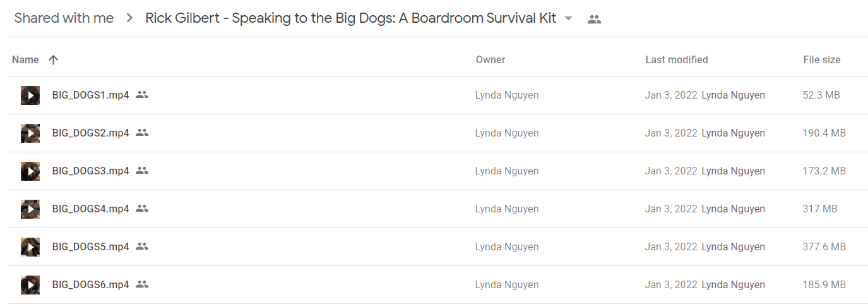Click shared-people icon beside BIG_DOGS6.mp4
The image size is (868, 304).
tap(142, 284)
